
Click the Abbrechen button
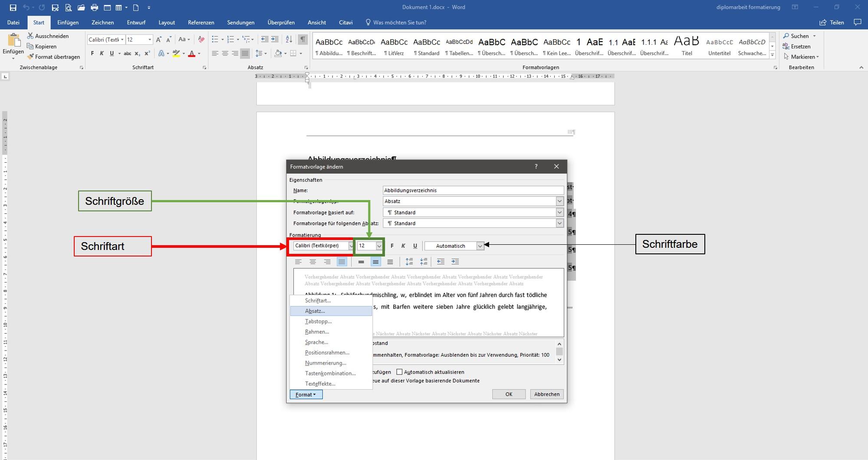tap(547, 394)
